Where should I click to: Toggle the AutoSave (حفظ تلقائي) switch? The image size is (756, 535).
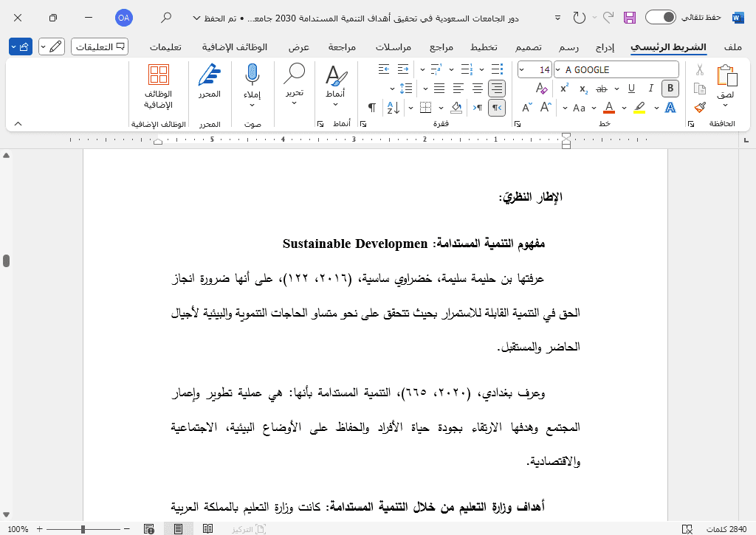click(x=661, y=18)
